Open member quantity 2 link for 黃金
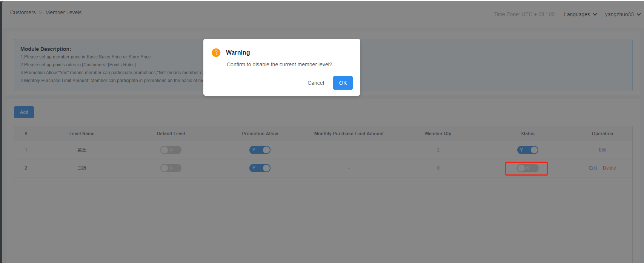 (x=438, y=150)
